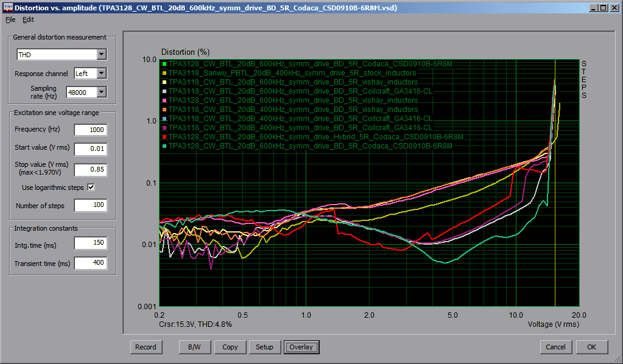Click the Number of steps field
Image resolution: width=623 pixels, height=364 pixels.
tap(90, 206)
